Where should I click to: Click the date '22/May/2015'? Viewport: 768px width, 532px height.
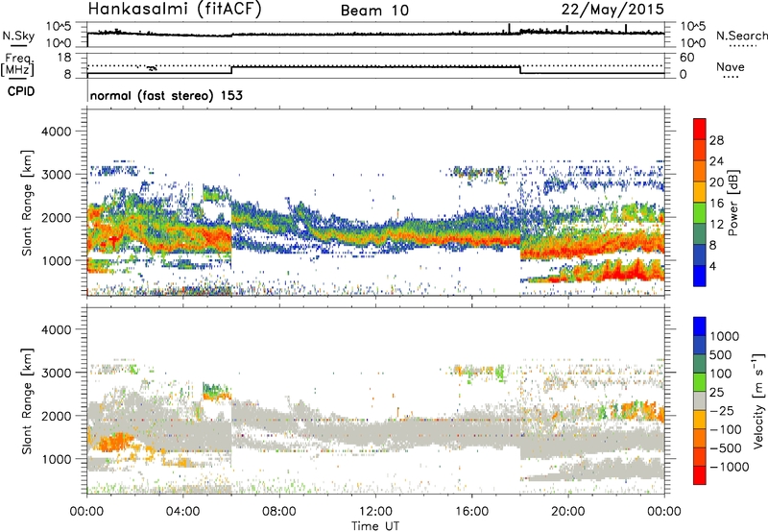click(x=612, y=10)
